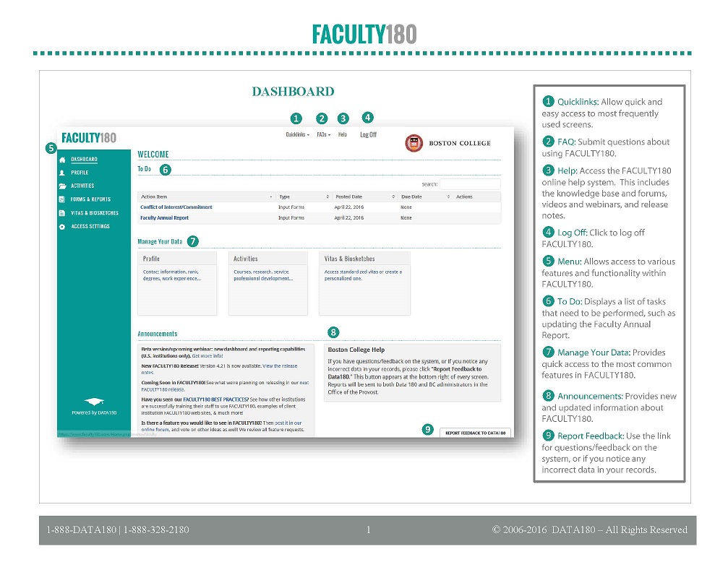The image size is (728, 562).
Task: Follow the 'Get more info!' announcement link
Action: 207,356
